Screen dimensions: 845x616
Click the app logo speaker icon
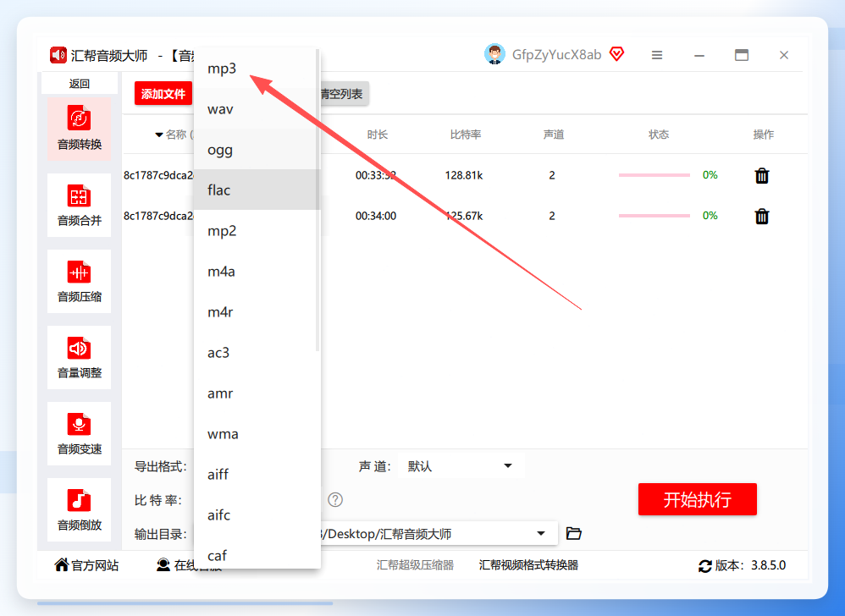[58, 55]
